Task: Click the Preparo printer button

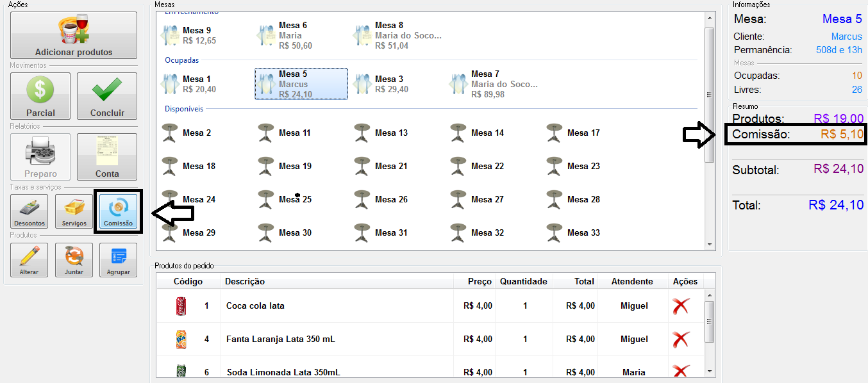Action: [x=40, y=157]
